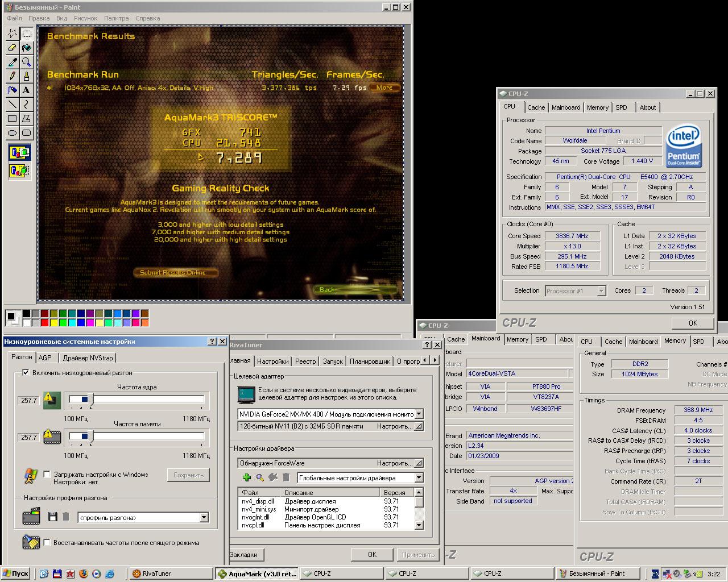Click the floppy disk save-profile icon
Screen dimensions: 728x582
point(53,517)
